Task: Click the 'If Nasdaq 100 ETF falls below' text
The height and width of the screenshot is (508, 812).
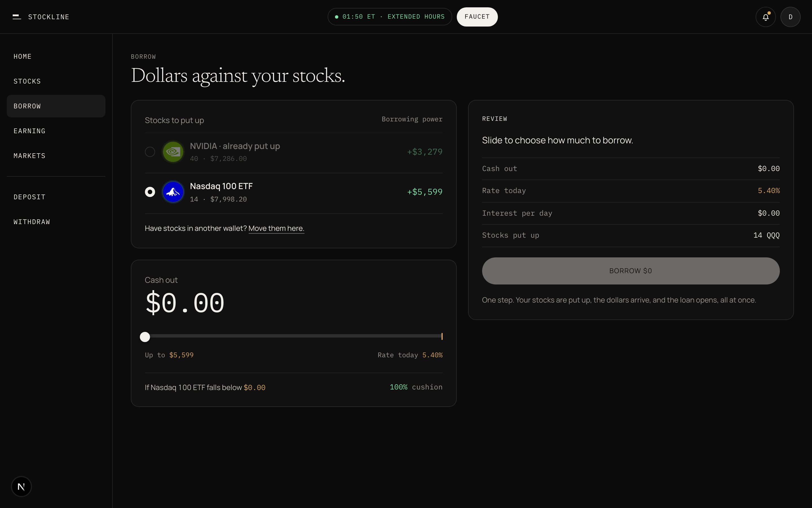Action: tap(193, 387)
